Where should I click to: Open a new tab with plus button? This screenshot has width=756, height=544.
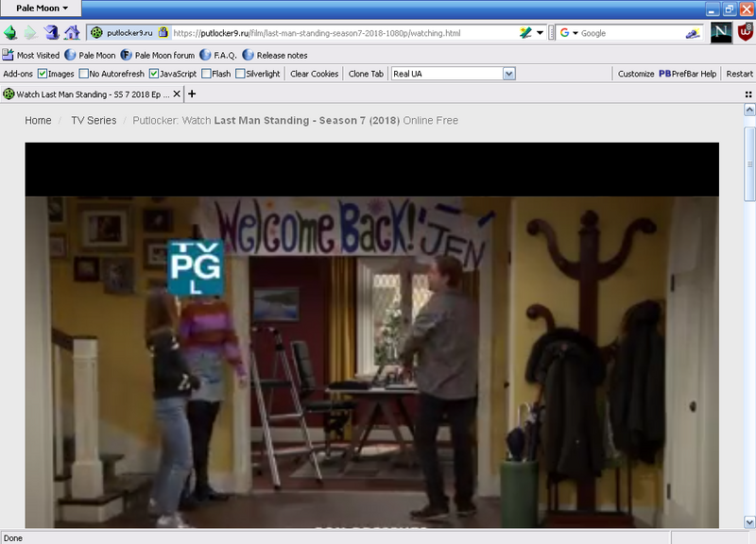[192, 93]
